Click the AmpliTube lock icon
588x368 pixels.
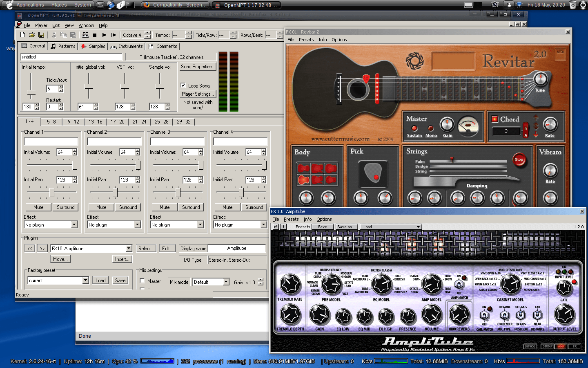pos(276,227)
